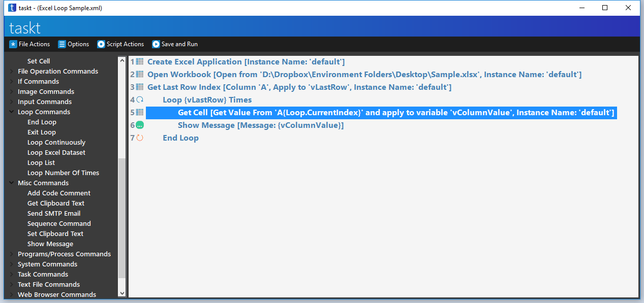
Task: Click the play icon beside Save and Run
Action: [156, 44]
